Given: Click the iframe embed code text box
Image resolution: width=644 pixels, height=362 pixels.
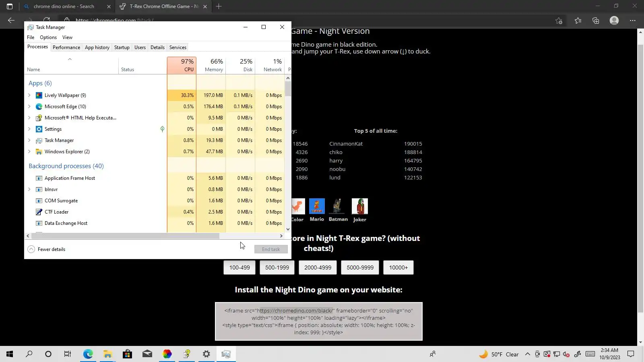Looking at the screenshot, I should point(319,321).
